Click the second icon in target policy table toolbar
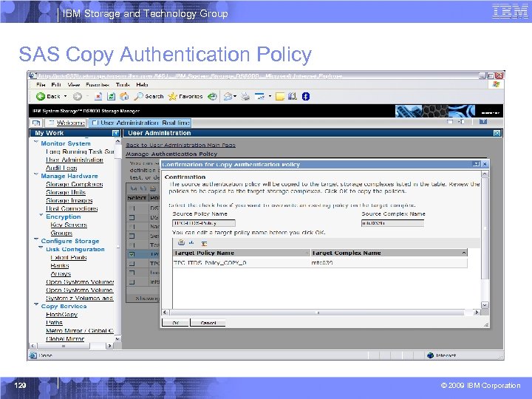 pos(191,242)
